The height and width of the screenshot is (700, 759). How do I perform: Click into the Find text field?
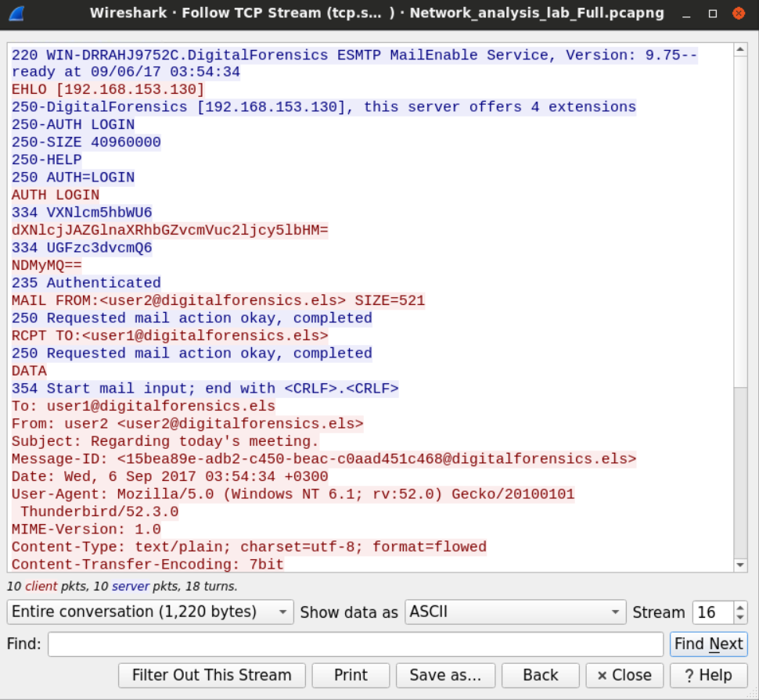pyautogui.click(x=355, y=644)
